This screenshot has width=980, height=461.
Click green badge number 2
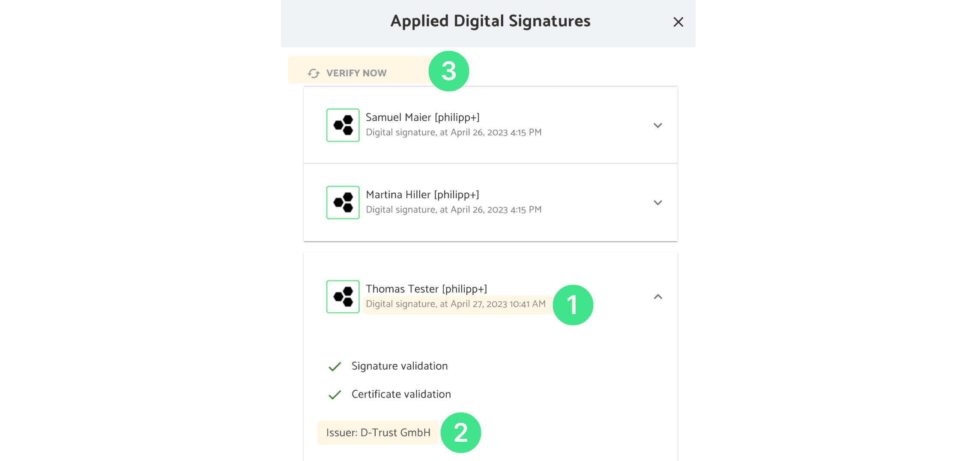460,432
